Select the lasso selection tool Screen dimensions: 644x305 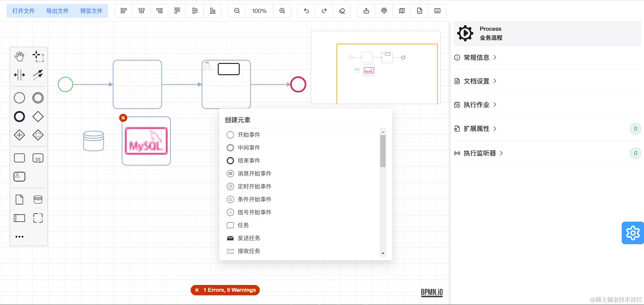tap(38, 56)
